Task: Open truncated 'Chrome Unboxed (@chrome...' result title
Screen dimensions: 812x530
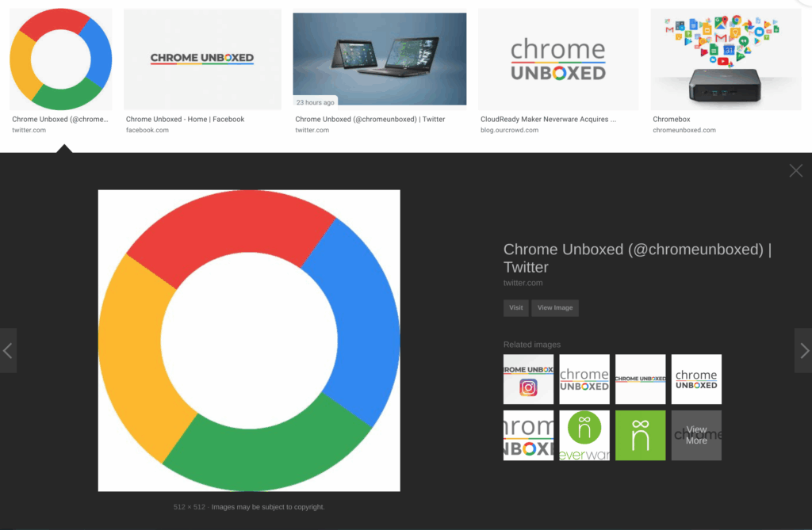Action: (60, 119)
